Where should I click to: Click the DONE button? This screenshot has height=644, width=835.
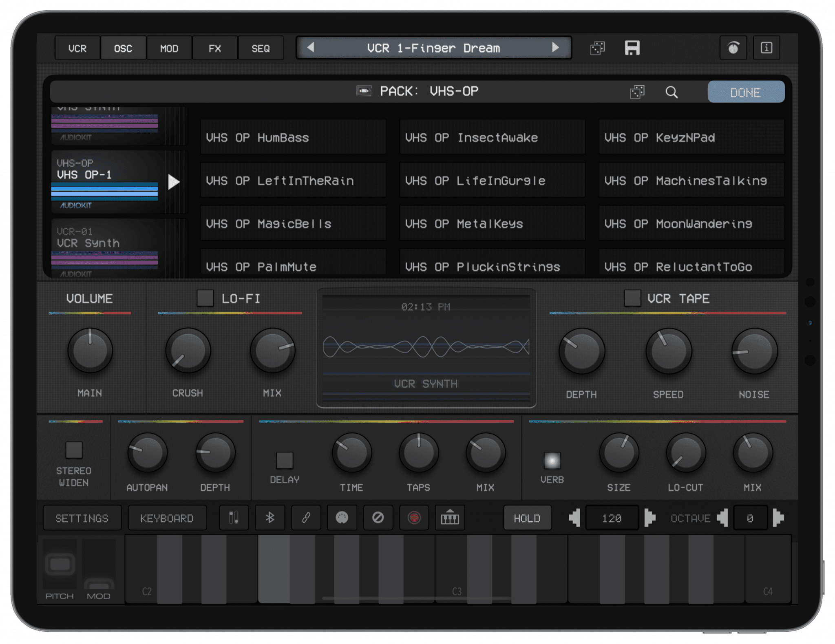[x=746, y=92]
